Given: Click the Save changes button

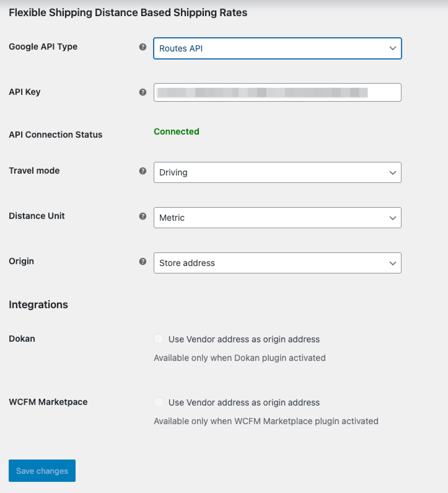Looking at the screenshot, I should [x=42, y=471].
